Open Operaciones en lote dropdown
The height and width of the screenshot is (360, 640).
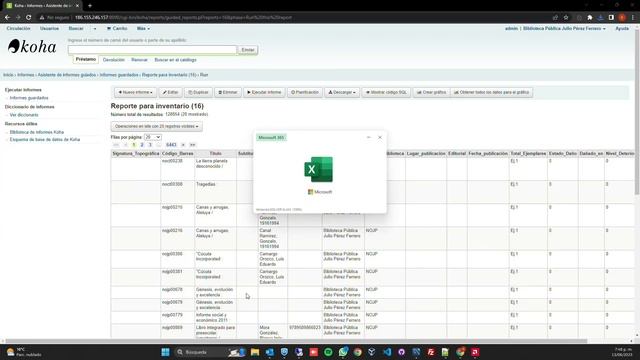point(156,127)
